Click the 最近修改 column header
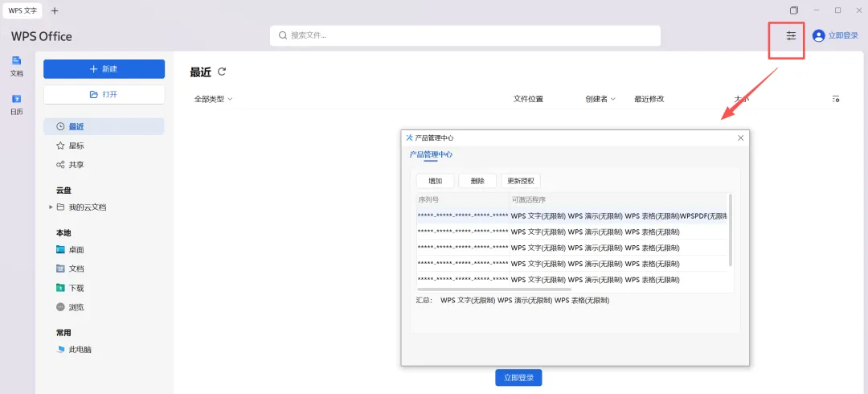Image resolution: width=868 pixels, height=394 pixels. click(x=649, y=99)
